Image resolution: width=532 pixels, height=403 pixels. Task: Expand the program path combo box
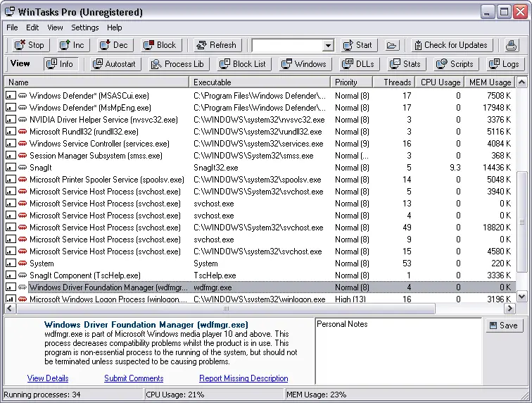(328, 45)
